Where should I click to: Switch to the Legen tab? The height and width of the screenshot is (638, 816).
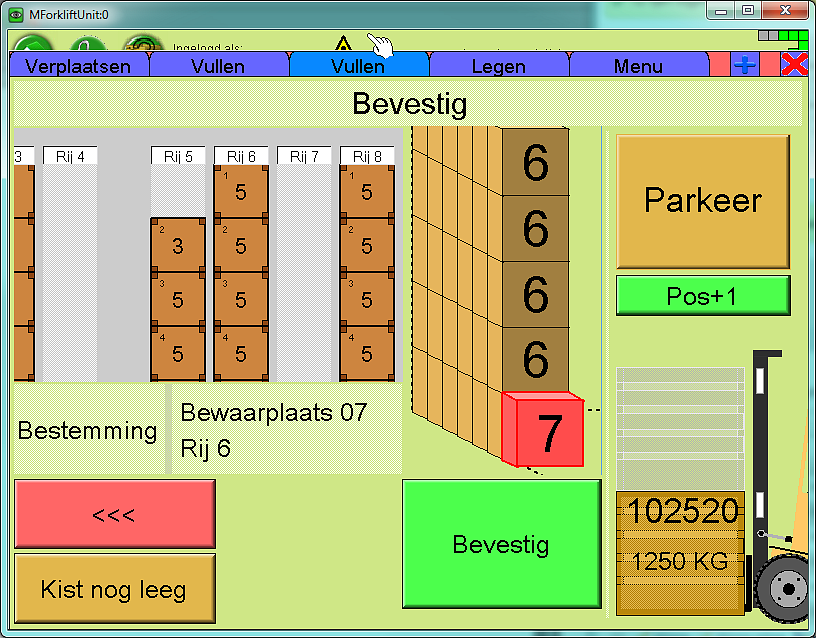click(x=498, y=67)
